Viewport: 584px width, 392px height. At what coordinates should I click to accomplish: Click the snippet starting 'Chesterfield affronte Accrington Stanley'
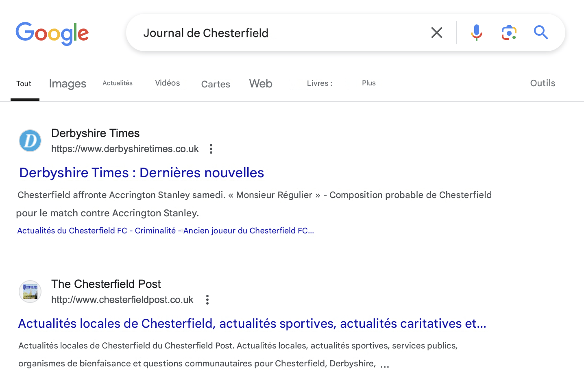click(254, 204)
